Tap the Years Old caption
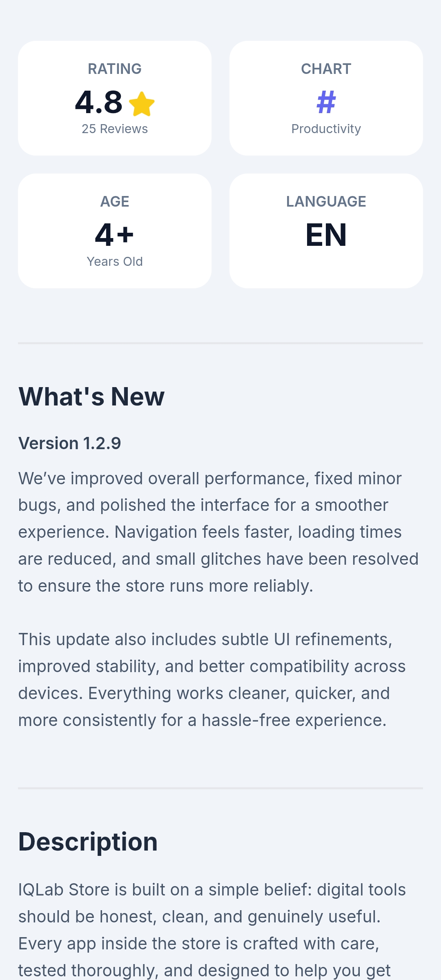Screen dimensions: 441x980 (x=115, y=262)
